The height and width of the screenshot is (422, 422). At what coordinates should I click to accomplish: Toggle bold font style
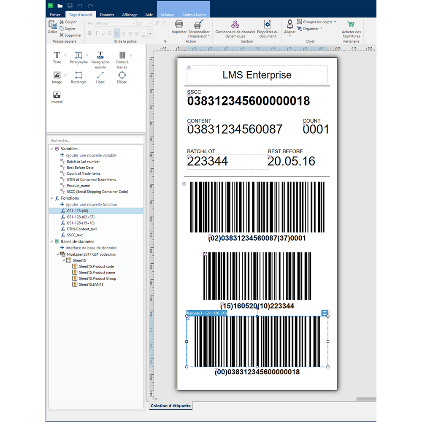click(x=89, y=33)
